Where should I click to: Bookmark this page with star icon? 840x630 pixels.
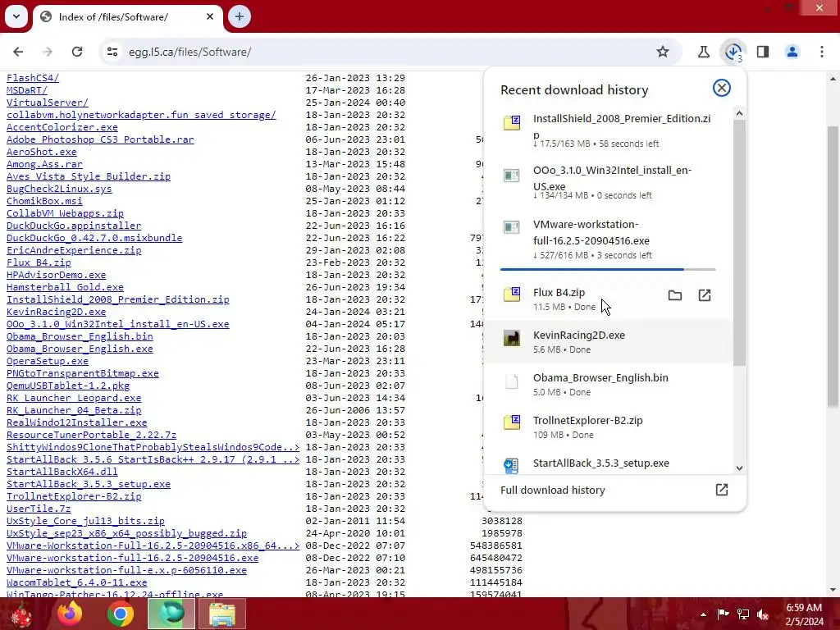[663, 52]
